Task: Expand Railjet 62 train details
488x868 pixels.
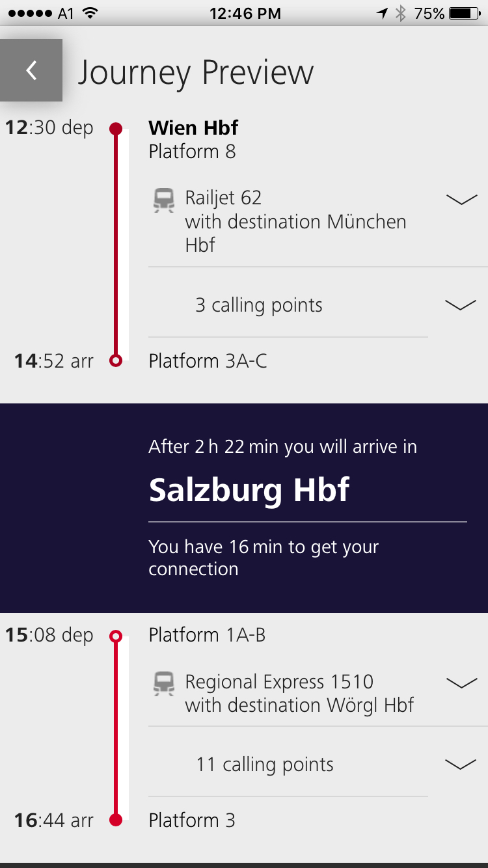Action: [x=461, y=200]
